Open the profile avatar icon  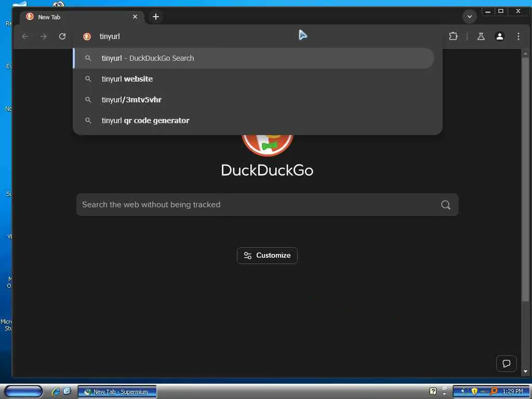click(499, 36)
